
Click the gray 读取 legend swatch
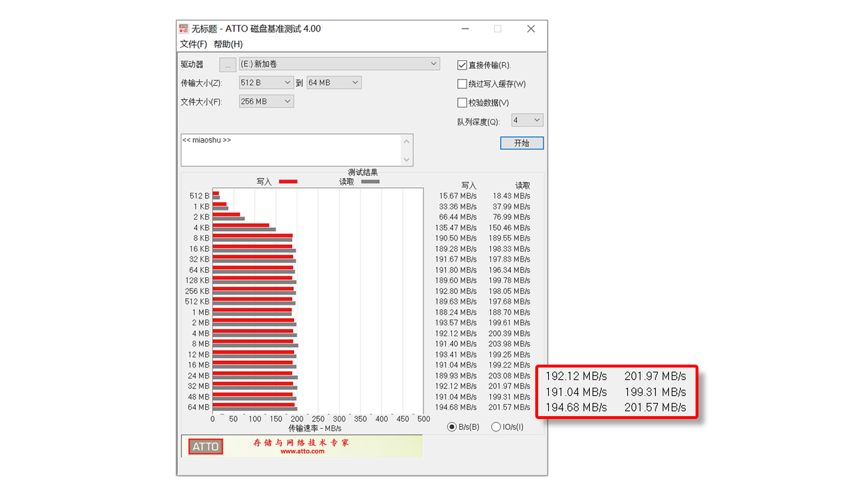coord(370,182)
